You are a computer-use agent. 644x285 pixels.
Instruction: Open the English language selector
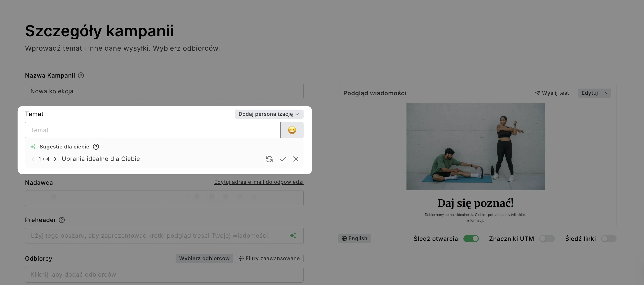pos(354,238)
